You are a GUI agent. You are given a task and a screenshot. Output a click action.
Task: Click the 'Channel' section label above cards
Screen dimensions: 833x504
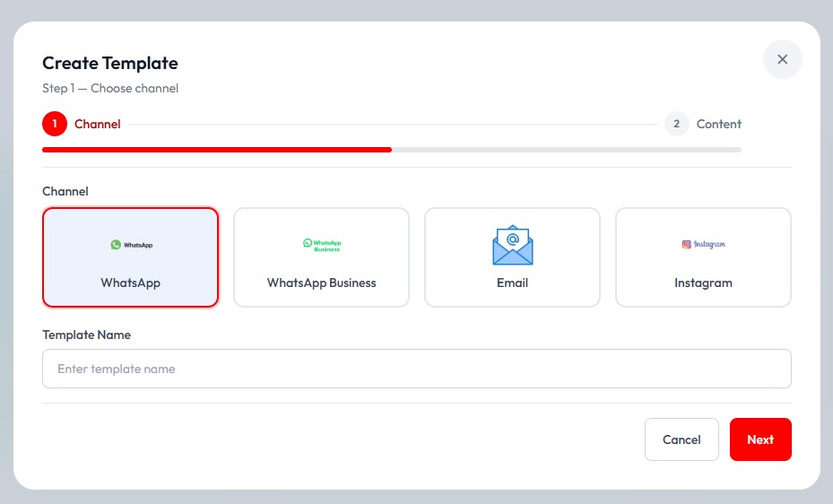[65, 191]
